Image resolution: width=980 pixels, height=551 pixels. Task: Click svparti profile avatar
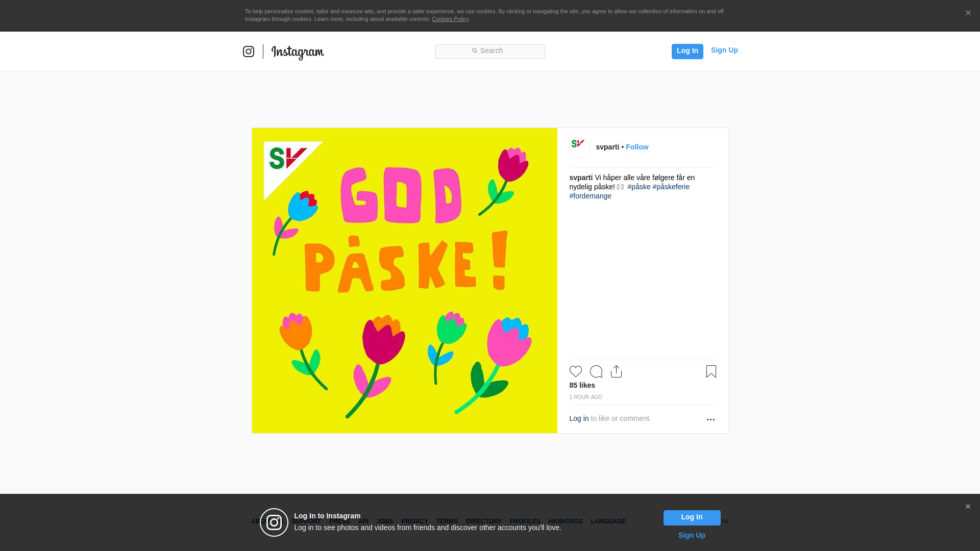click(579, 147)
